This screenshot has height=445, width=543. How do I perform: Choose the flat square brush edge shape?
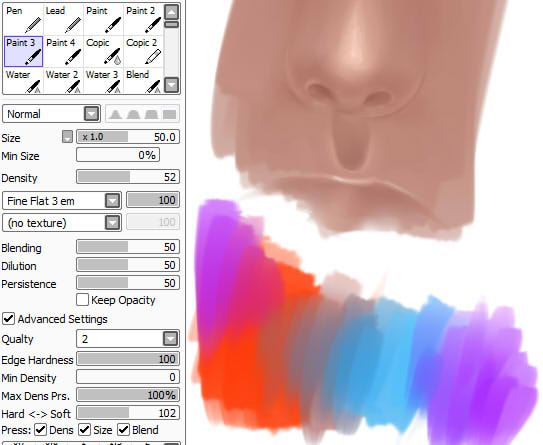(169, 114)
